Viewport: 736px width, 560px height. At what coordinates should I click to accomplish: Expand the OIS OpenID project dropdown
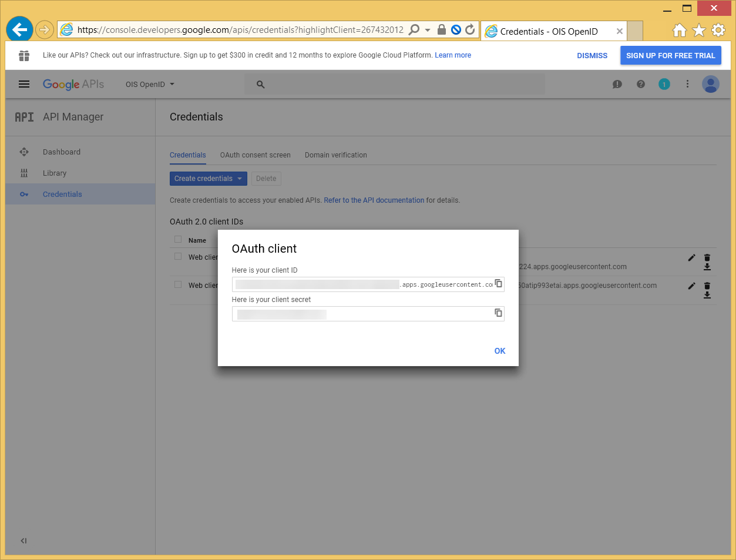[150, 85]
